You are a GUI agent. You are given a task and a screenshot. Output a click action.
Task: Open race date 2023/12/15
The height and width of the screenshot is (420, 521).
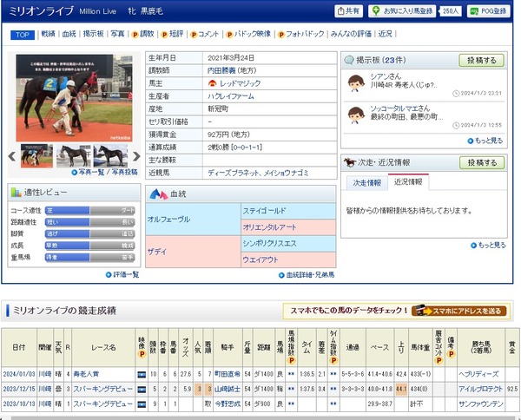19,389
